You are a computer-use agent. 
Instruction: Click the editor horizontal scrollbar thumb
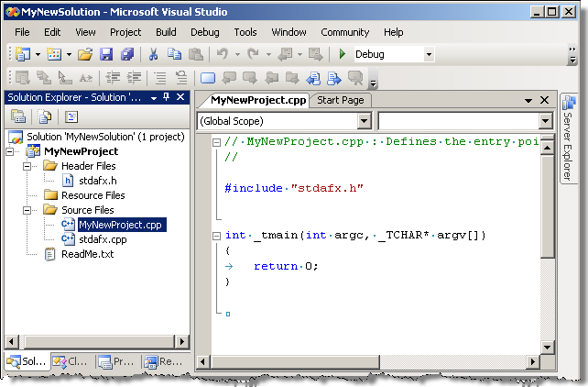295,362
